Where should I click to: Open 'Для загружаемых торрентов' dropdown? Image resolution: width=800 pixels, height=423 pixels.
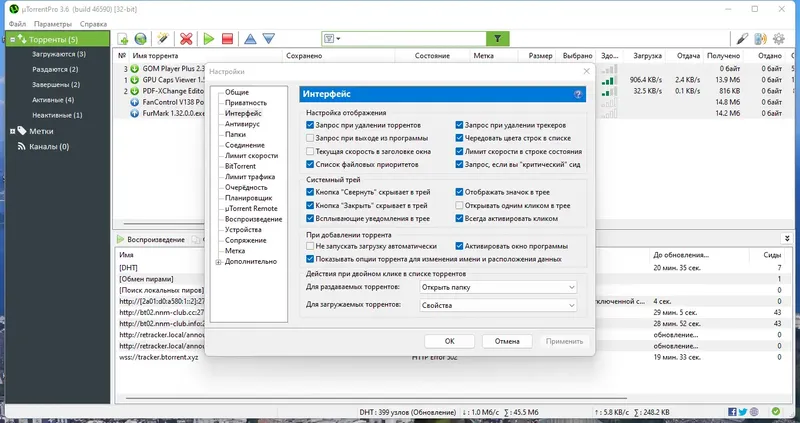498,305
